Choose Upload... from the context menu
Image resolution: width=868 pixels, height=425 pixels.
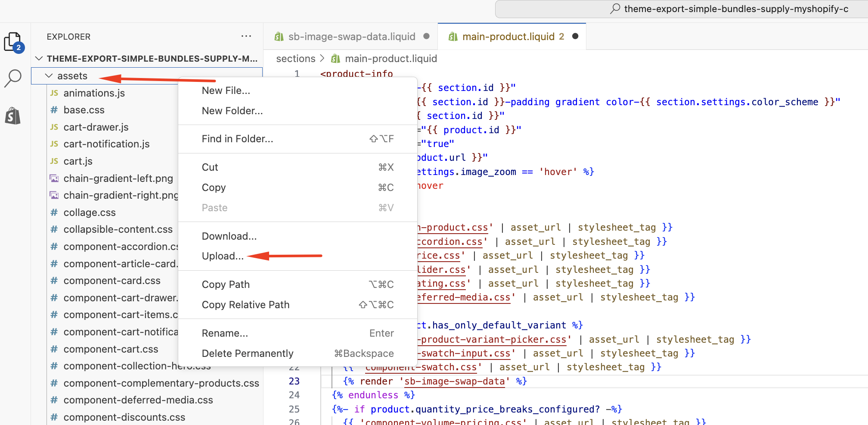click(223, 256)
